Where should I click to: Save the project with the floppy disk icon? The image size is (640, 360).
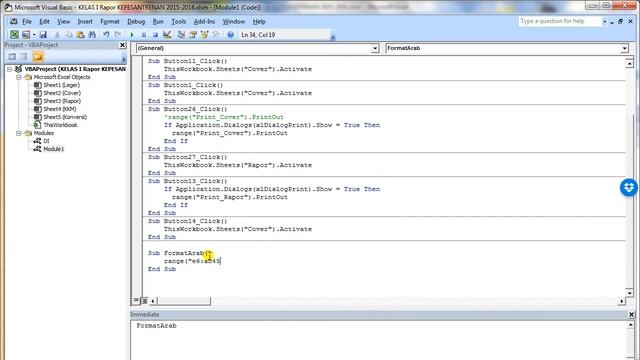[43, 35]
